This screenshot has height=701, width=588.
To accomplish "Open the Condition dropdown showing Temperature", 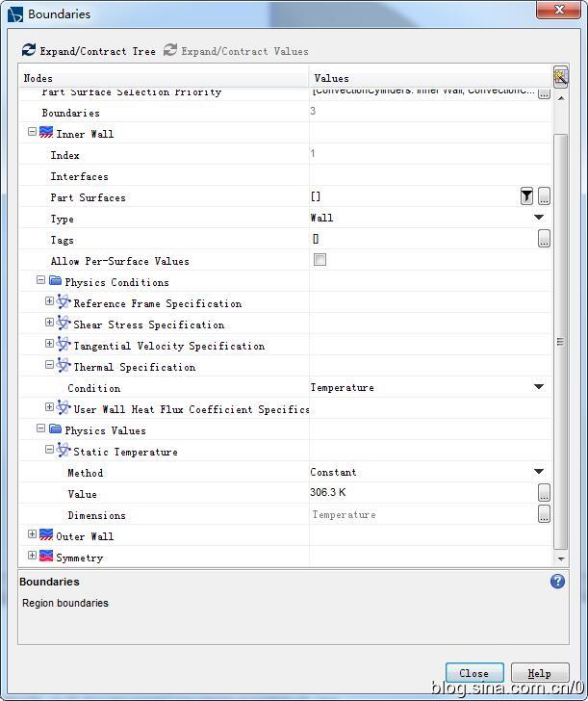I will point(539,387).
